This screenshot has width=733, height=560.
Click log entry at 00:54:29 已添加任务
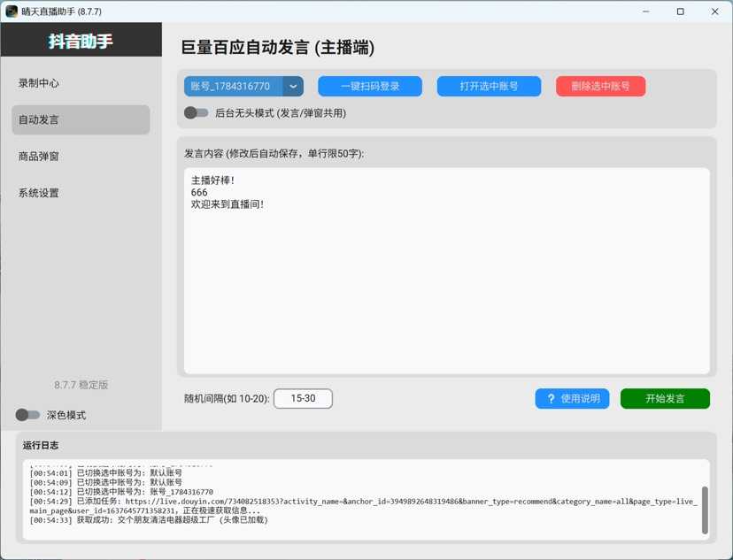click(363, 506)
